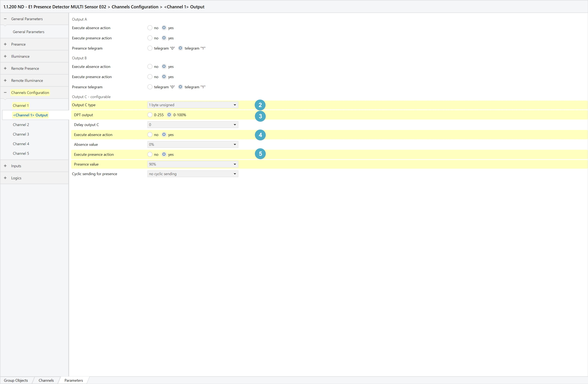Viewport: 588px width, 384px height.
Task: Expand the Illuminance section plus icon
Action: point(5,56)
